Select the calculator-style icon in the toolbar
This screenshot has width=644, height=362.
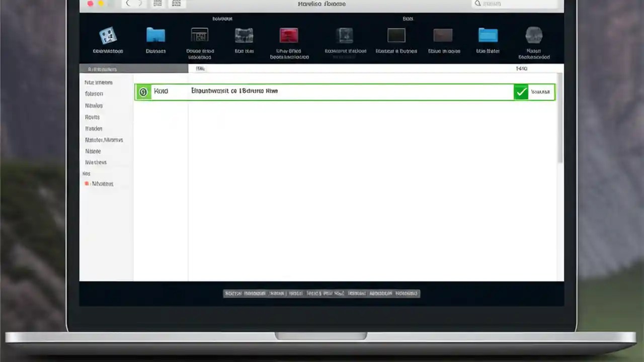click(200, 35)
